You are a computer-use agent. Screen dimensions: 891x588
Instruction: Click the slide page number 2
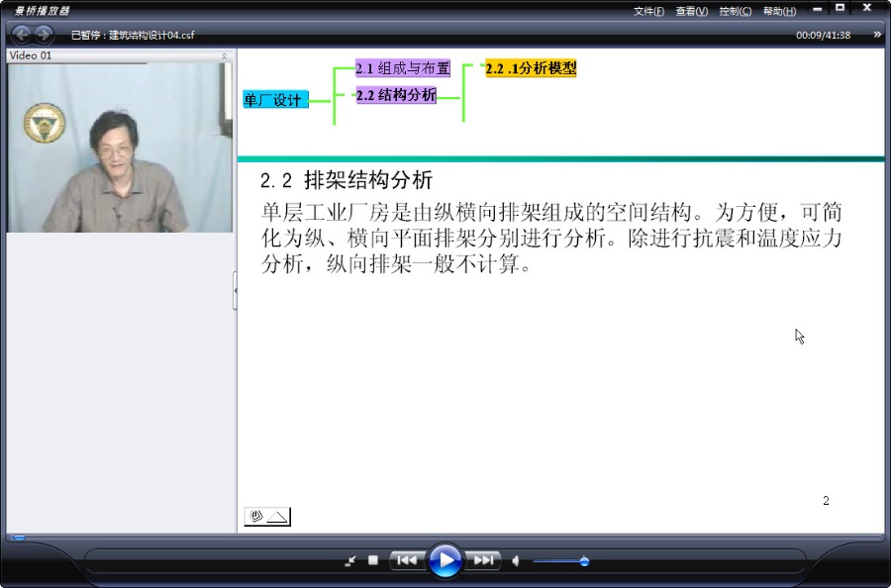pos(826,501)
